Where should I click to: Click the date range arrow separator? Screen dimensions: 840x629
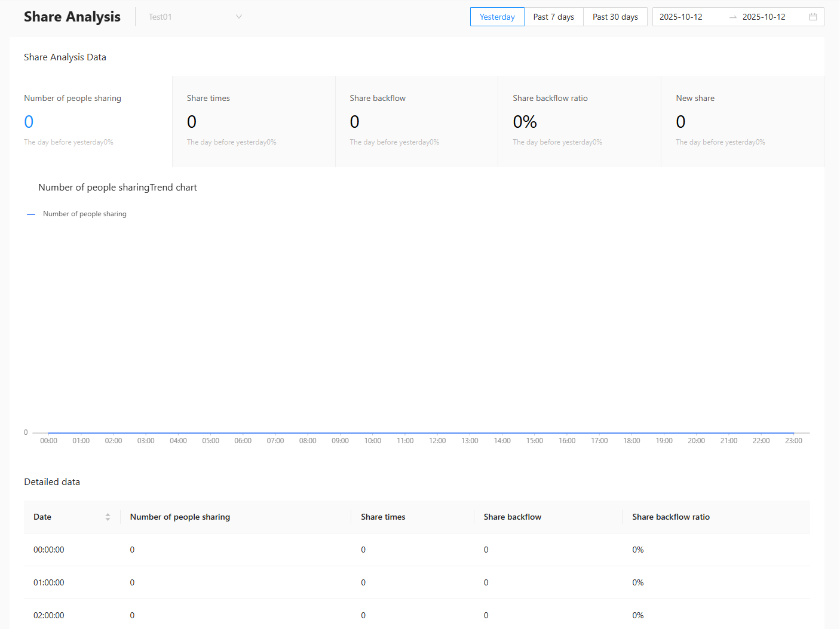click(x=732, y=17)
